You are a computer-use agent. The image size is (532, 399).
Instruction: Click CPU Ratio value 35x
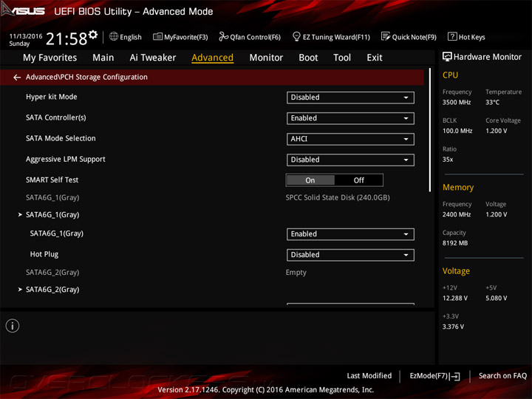[448, 159]
